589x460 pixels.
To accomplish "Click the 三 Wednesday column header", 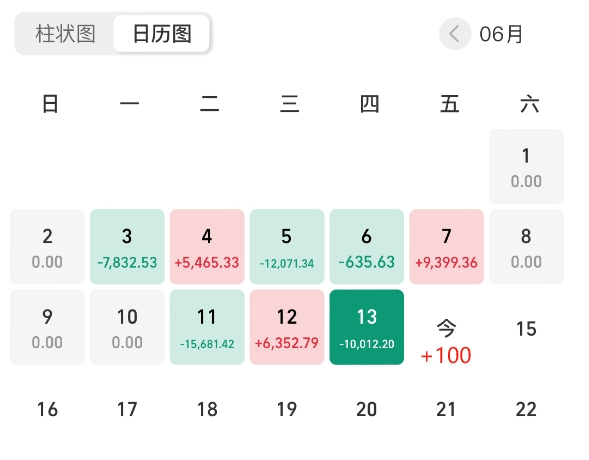I will (x=290, y=104).
